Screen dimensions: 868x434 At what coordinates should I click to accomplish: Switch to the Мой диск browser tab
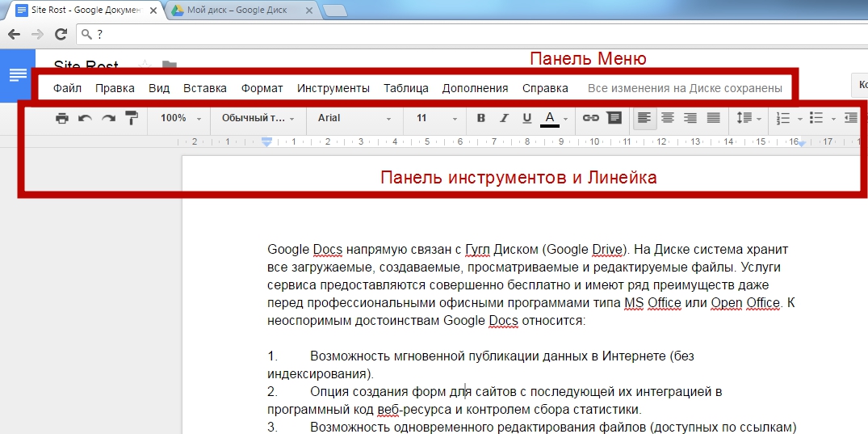click(241, 10)
